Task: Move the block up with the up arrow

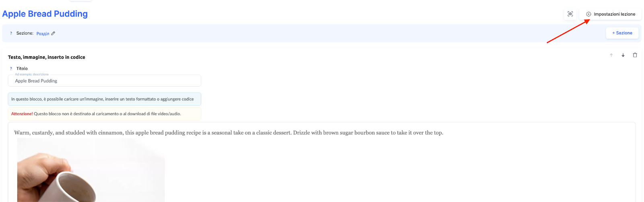Action: 611,55
